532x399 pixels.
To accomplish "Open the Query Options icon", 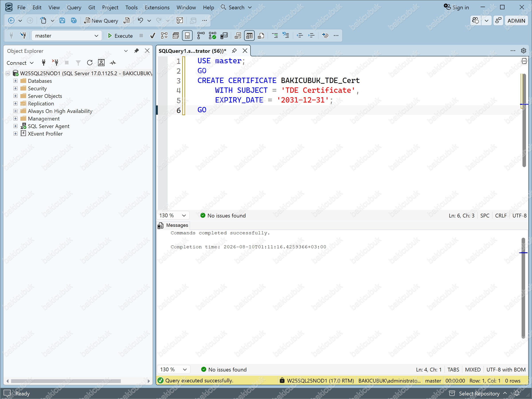I will pos(176,36).
